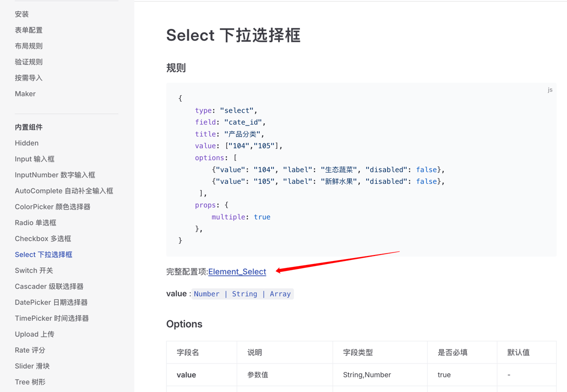The image size is (567, 392).
Task: Navigate to Cascader 级联选择器 page
Action: pos(49,286)
